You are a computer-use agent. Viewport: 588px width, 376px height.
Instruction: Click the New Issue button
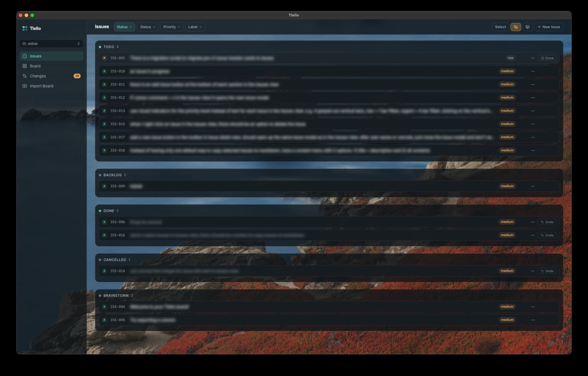coord(548,27)
